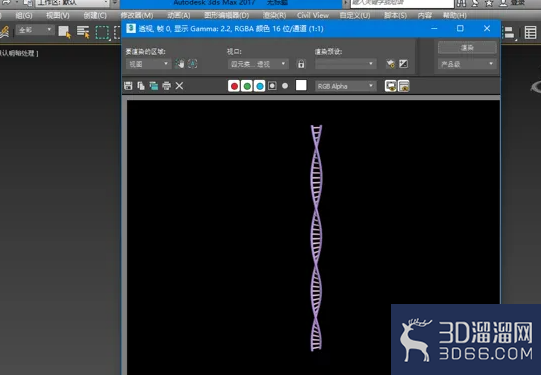Open the Animation (A) menu
541x375 pixels.
[x=179, y=16]
